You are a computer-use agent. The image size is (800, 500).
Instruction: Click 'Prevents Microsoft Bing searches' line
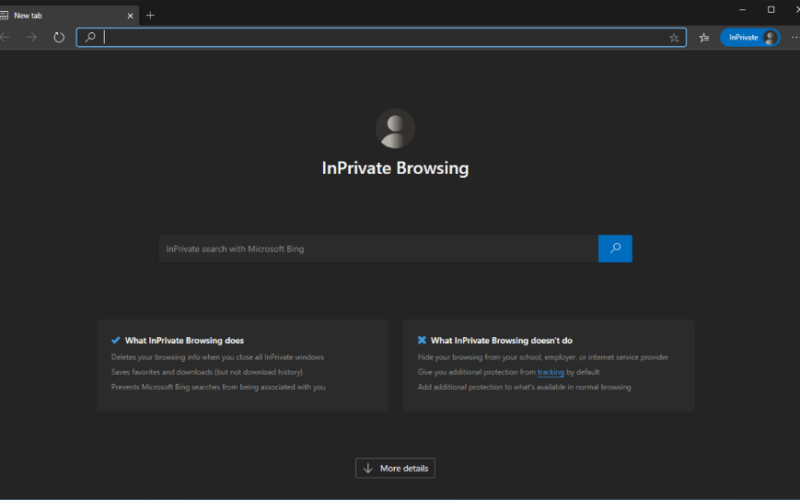218,387
